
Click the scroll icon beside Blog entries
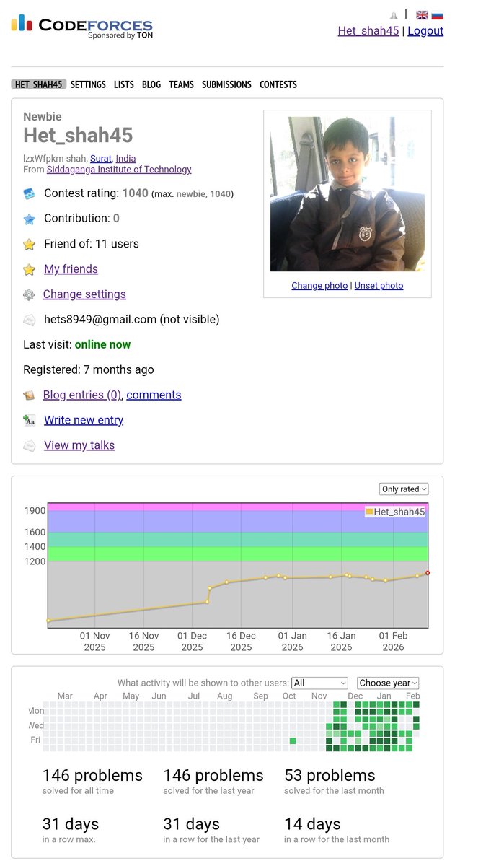(29, 395)
